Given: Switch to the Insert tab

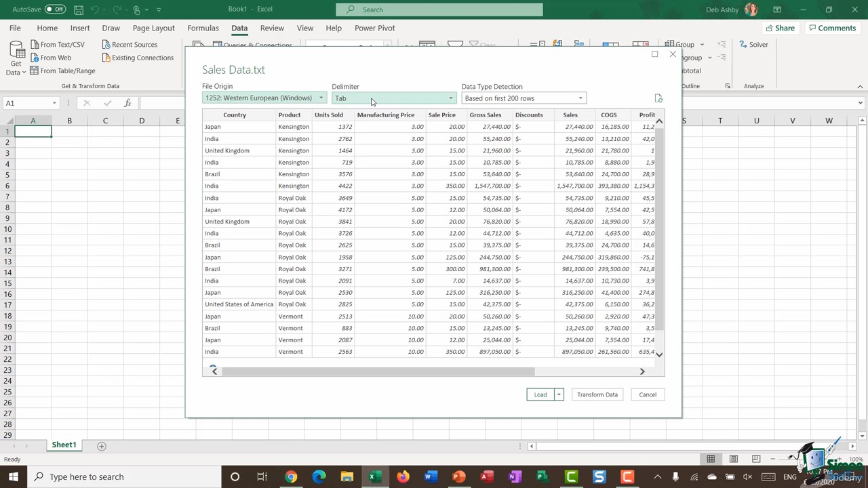Looking at the screenshot, I should tap(80, 28).
